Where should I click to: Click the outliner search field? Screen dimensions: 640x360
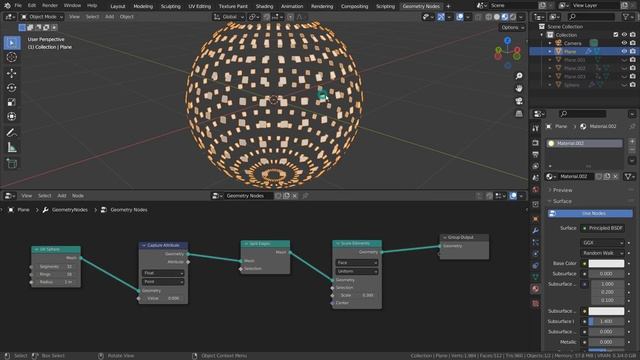click(x=591, y=17)
